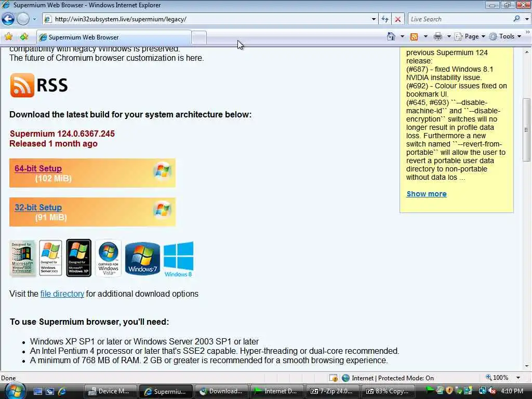Image resolution: width=532 pixels, height=399 pixels.
Task: Click the muted volume tray icon
Action: tap(493, 391)
